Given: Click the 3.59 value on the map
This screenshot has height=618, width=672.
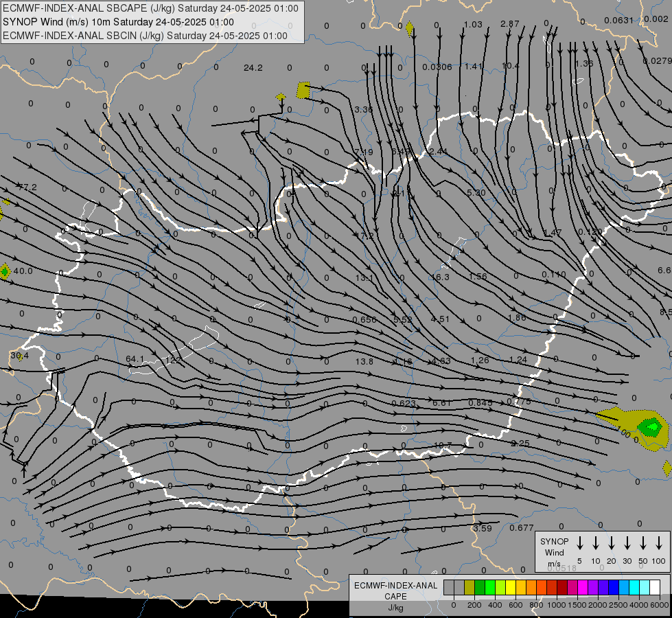Looking at the screenshot, I should tap(483, 528).
